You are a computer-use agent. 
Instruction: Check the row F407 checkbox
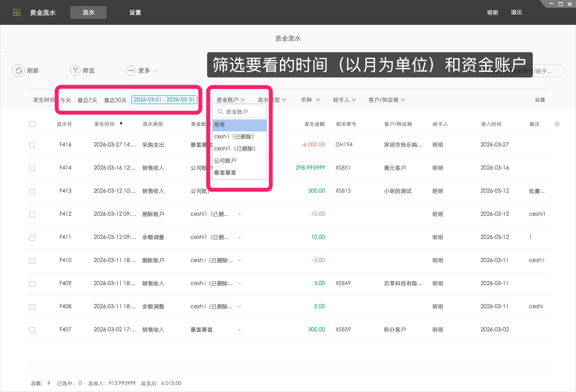tap(32, 330)
